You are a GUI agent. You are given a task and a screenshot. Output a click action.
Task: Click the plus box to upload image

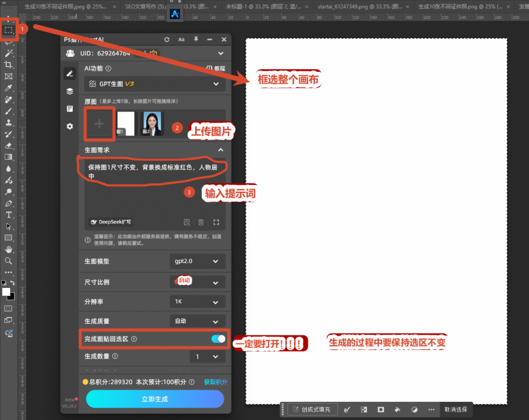tap(99, 124)
